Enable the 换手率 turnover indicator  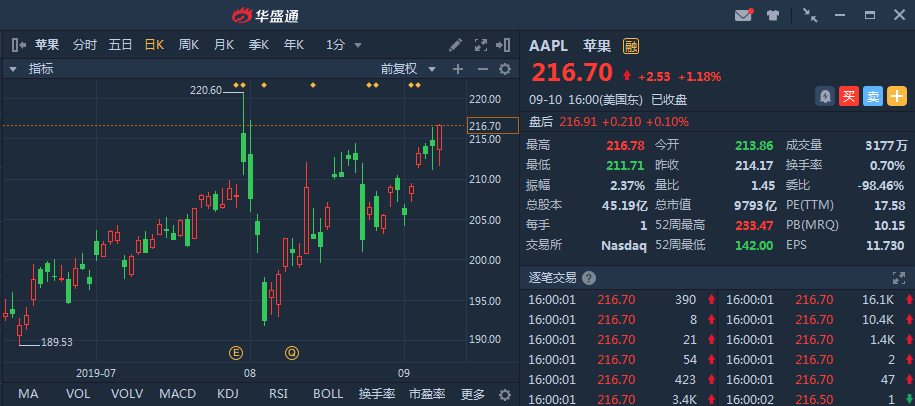pyautogui.click(x=377, y=394)
